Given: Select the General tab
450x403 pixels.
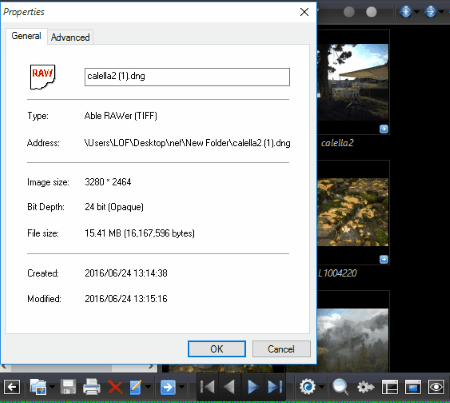Looking at the screenshot, I should click(x=26, y=36).
